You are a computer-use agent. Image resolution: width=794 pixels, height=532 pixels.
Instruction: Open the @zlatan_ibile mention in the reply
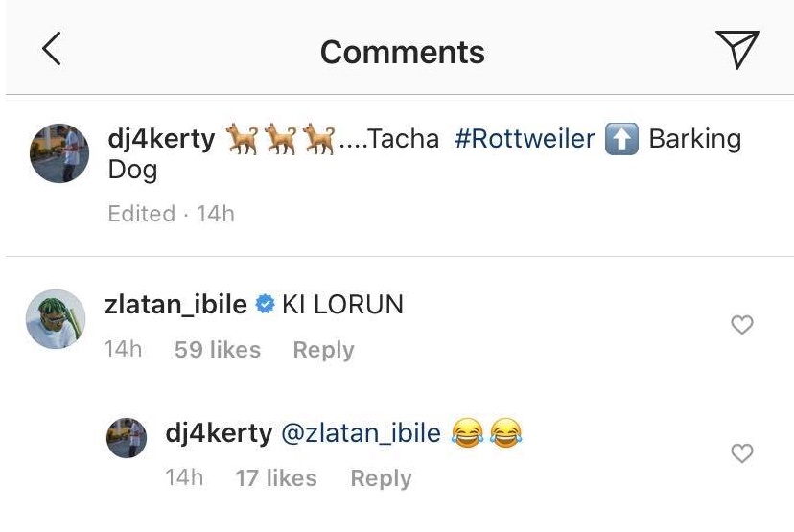pos(361,433)
